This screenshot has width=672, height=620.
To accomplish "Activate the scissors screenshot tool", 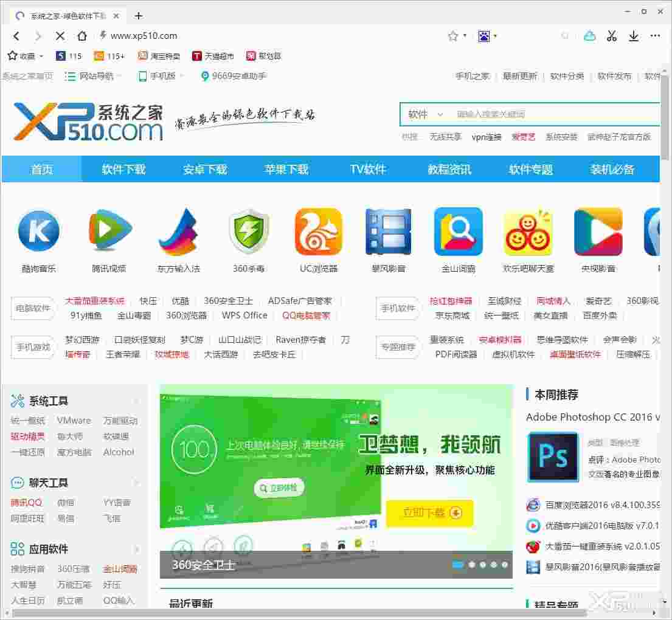I will click(x=612, y=36).
